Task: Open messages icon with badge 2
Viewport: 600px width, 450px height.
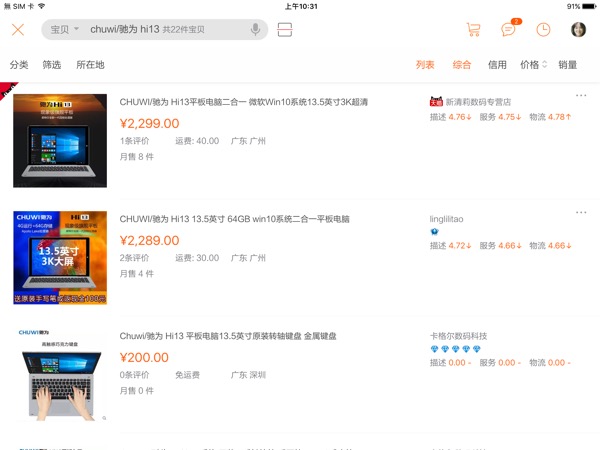Action: point(510,28)
